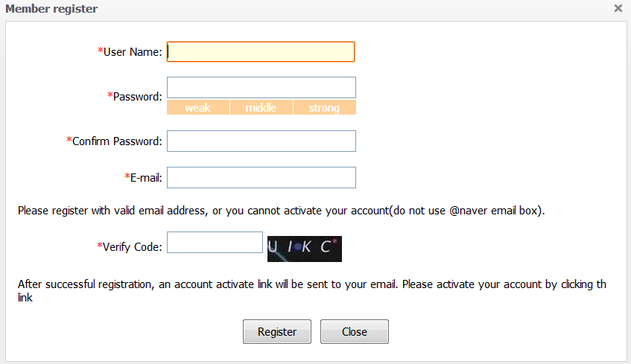Click the strong password strength segment
631x364 pixels.
click(324, 108)
